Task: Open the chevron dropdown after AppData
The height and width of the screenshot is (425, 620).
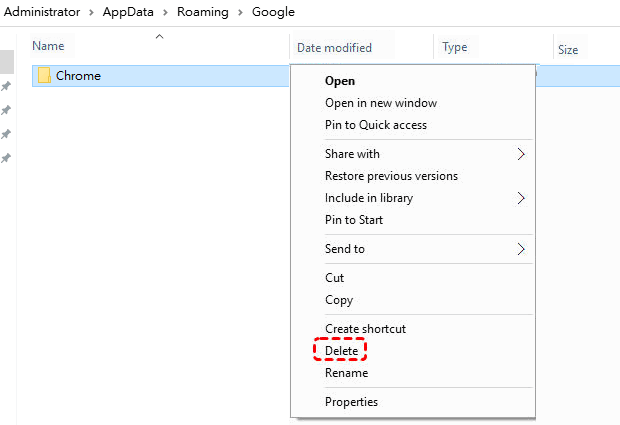Action: (x=165, y=13)
